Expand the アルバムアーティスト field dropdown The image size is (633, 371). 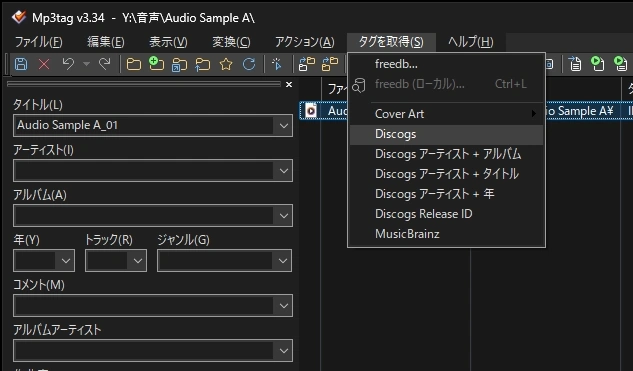(283, 351)
